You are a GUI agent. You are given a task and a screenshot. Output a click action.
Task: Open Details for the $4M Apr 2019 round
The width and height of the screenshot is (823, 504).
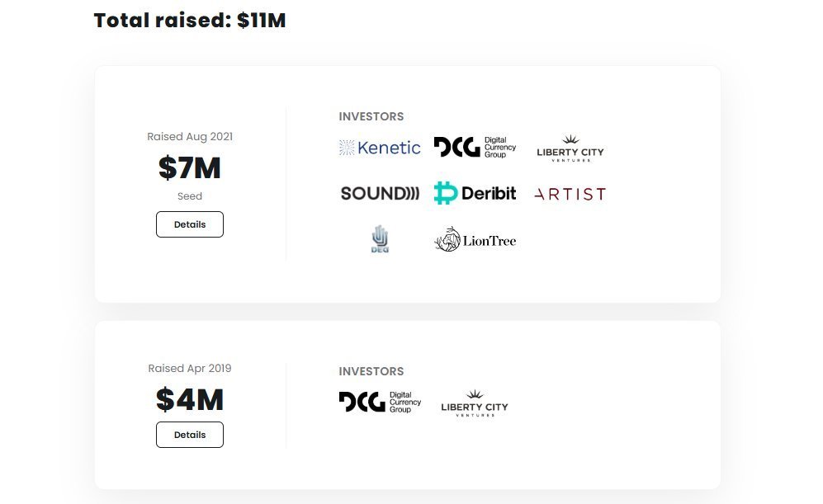[190, 435]
